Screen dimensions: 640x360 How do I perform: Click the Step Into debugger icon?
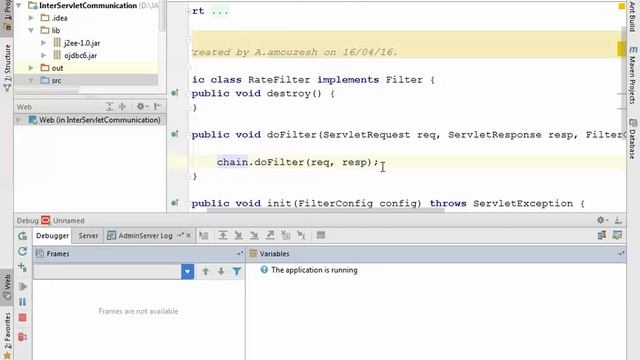coord(238,235)
